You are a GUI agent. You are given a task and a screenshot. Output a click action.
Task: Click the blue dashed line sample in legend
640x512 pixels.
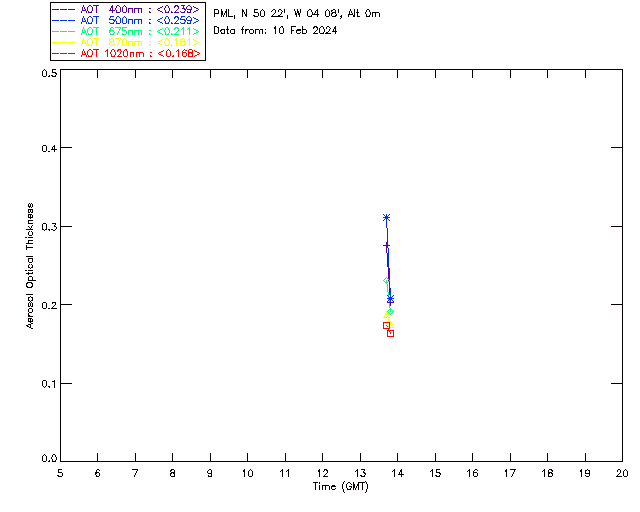click(64, 20)
